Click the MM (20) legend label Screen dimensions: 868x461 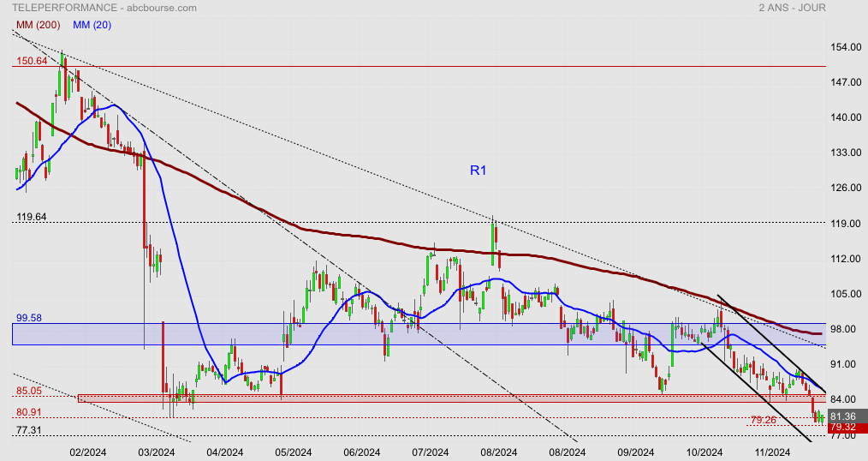click(92, 25)
